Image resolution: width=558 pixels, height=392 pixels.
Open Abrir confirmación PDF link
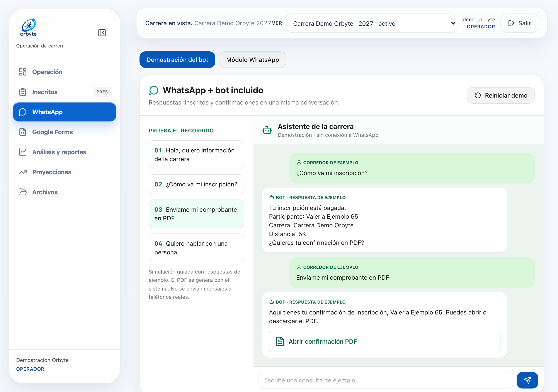point(384,341)
